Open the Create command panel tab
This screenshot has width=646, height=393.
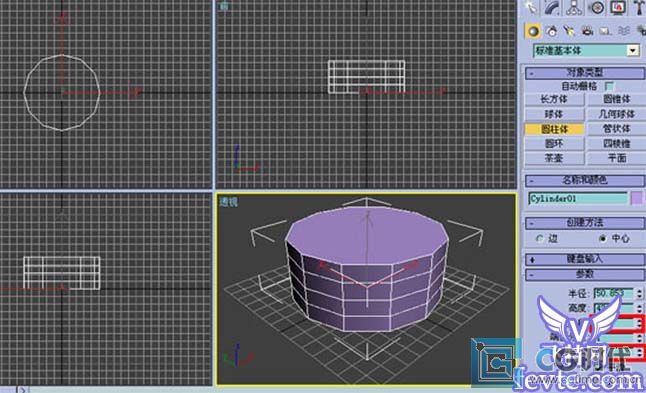tap(531, 7)
